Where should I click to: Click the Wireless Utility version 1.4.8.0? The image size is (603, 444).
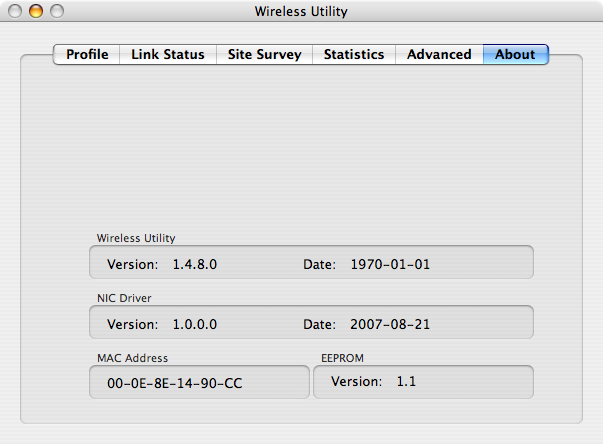(x=195, y=264)
